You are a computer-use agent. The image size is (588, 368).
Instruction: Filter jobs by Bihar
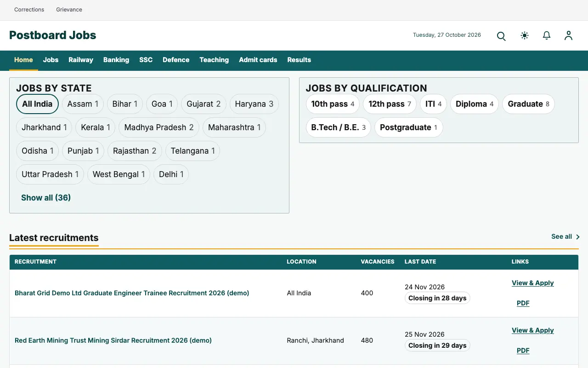pyautogui.click(x=125, y=104)
